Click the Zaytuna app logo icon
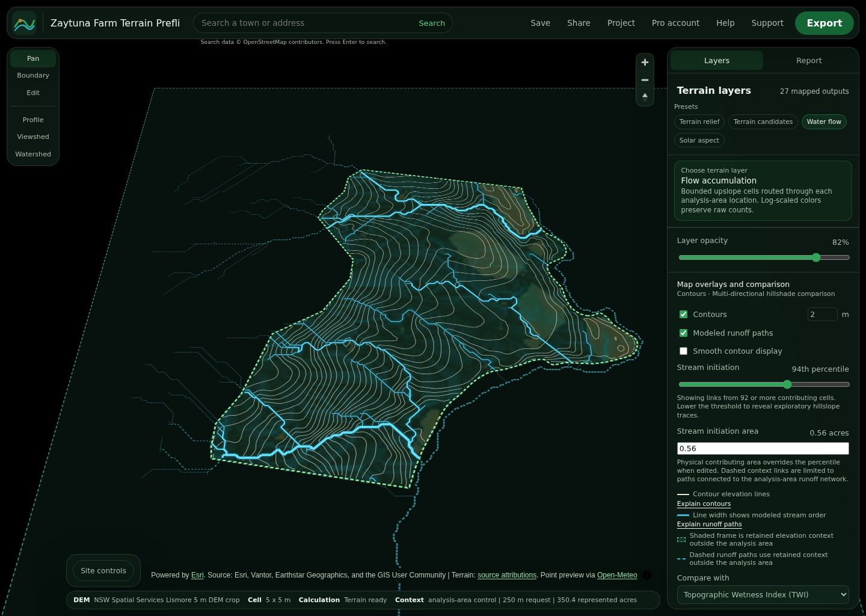 [25, 23]
